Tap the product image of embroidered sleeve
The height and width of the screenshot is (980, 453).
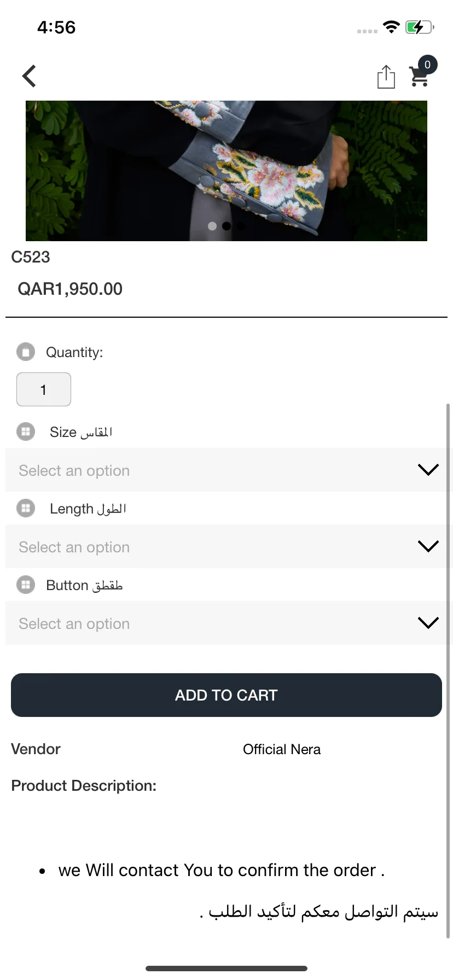click(226, 171)
